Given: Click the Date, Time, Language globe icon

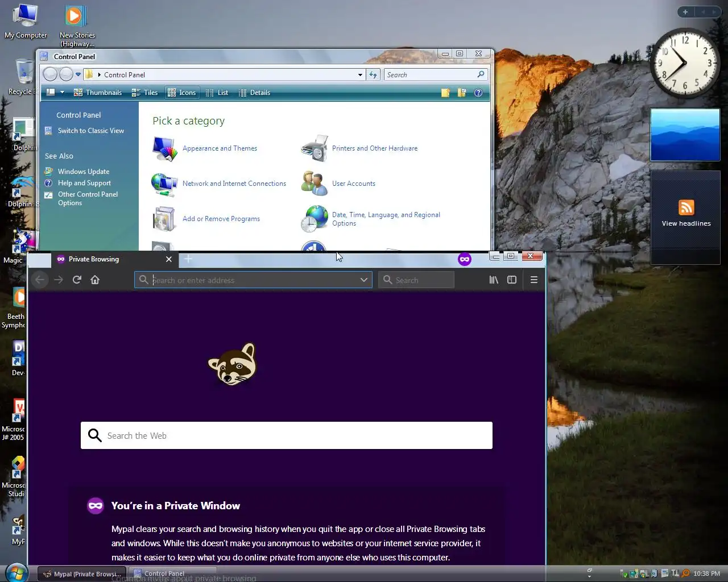Looking at the screenshot, I should click(315, 219).
